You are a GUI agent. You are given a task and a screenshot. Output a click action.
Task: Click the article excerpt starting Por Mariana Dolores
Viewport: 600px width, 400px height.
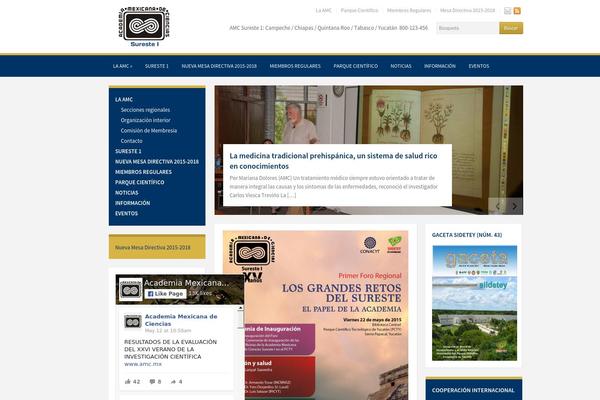tap(334, 186)
